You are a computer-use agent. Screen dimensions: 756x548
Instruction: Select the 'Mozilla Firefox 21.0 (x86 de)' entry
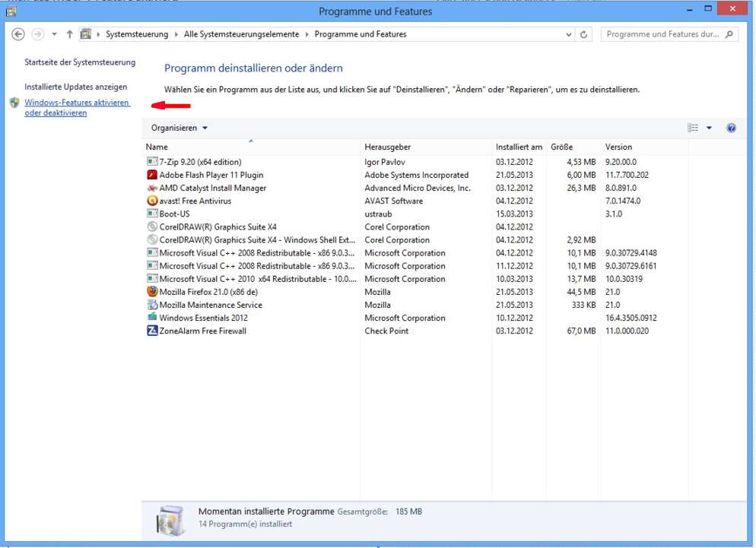tap(208, 292)
